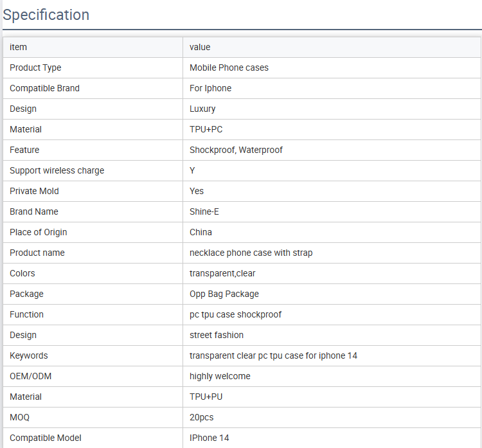The width and height of the screenshot is (482, 448).
Task: Select the Keywords value for iphone 14
Action: click(273, 355)
